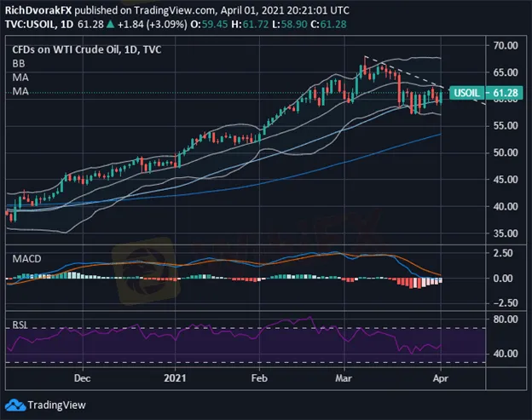The image size is (532, 420).
Task: Click the 2021 label on the date axis
Action: click(x=175, y=375)
